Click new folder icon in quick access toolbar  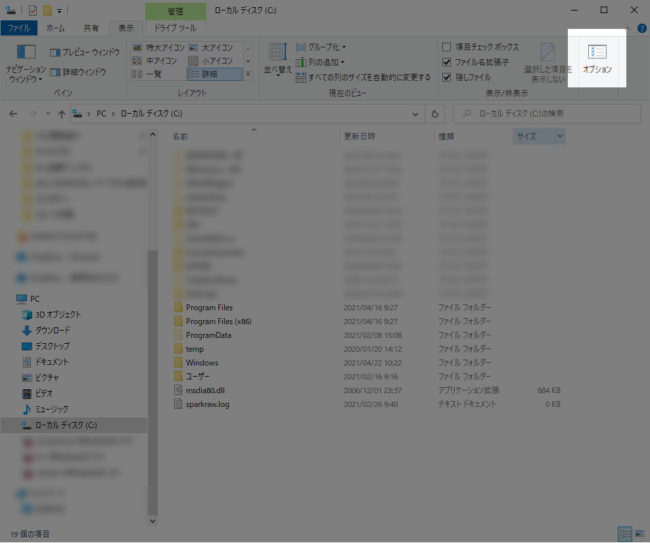(47, 10)
